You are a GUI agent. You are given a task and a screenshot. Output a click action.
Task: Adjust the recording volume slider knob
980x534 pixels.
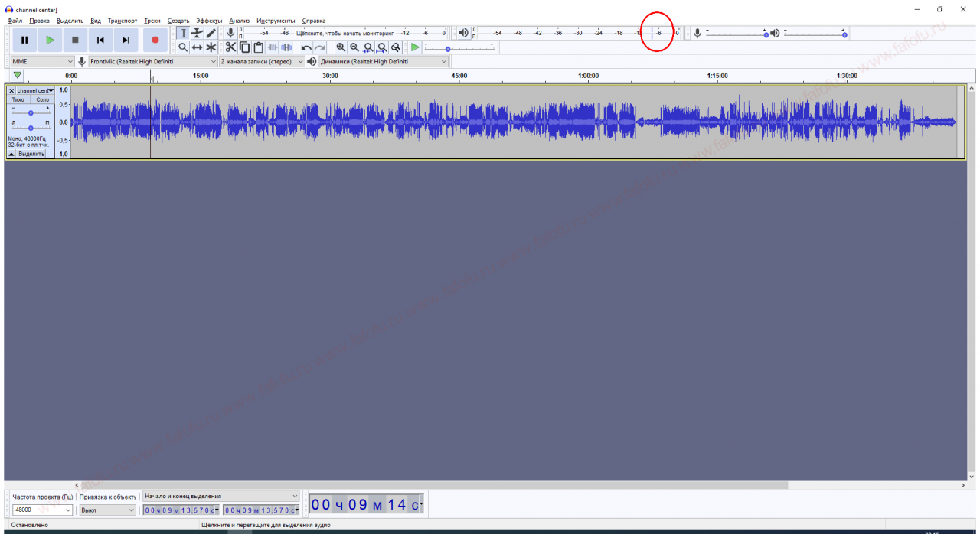pyautogui.click(x=766, y=35)
